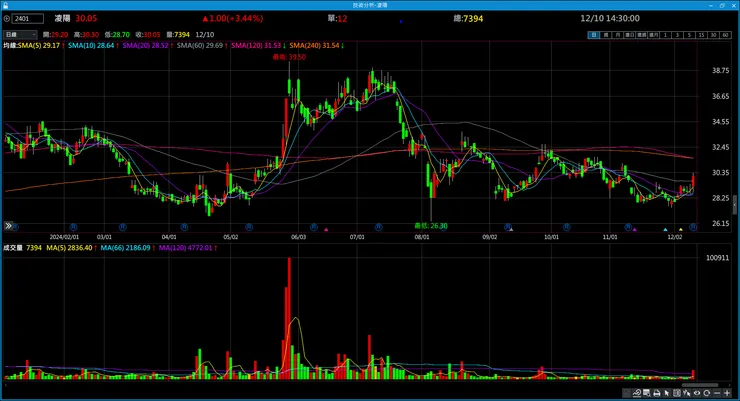Click the cyan triangle marker before 12/02
The image size is (740, 401).
pyautogui.click(x=665, y=230)
